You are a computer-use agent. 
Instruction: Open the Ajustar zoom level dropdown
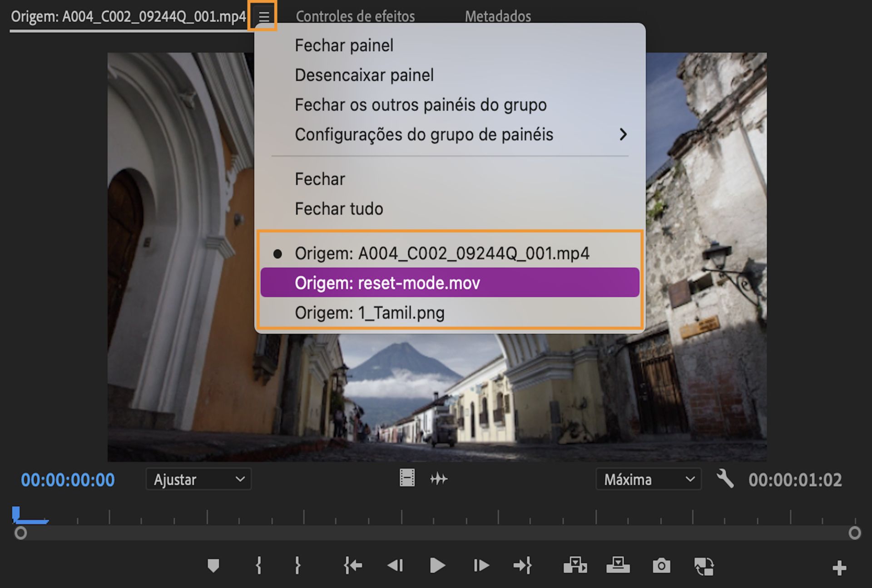pyautogui.click(x=198, y=479)
